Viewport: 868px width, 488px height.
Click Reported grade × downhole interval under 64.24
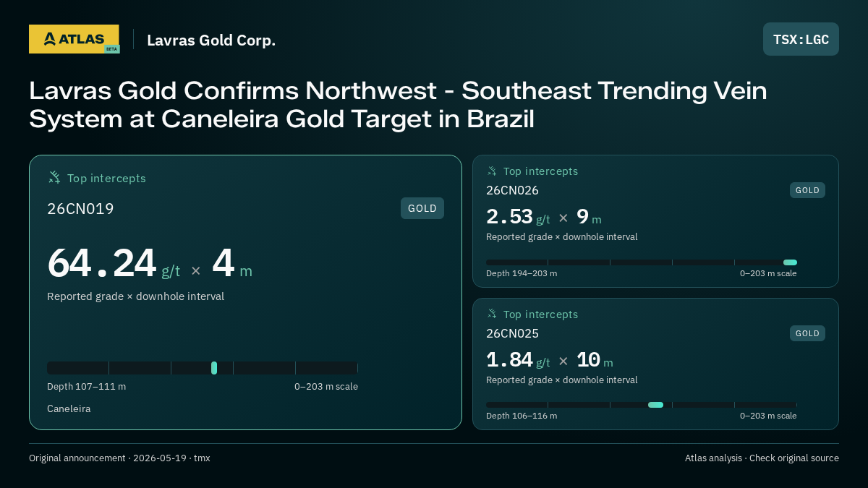pos(135,296)
